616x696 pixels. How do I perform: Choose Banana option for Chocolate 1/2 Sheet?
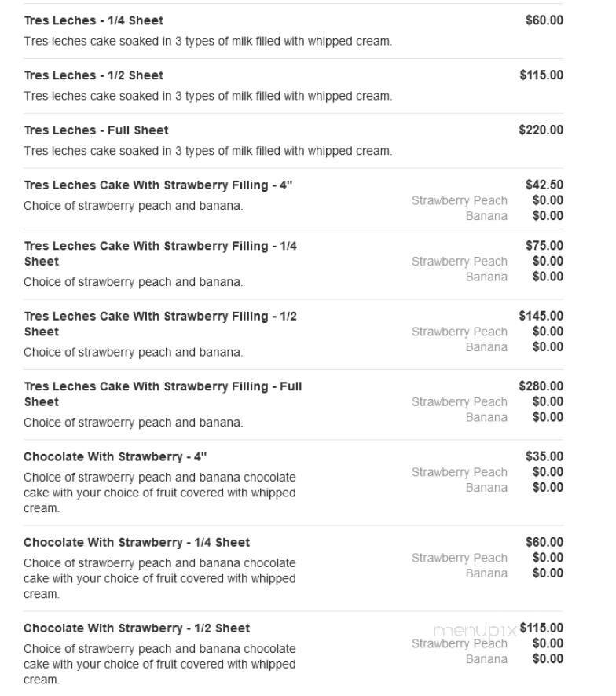pyautogui.click(x=486, y=659)
